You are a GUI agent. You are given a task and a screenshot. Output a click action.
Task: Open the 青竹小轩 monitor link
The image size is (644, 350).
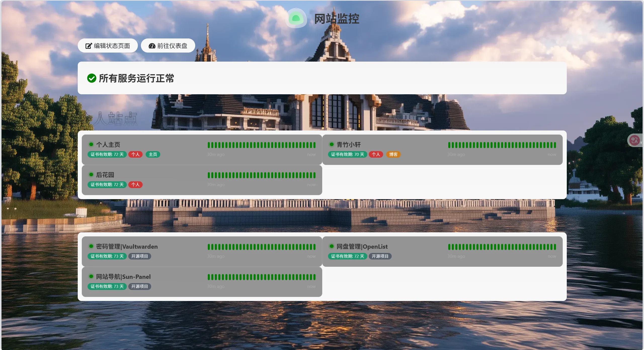coord(348,145)
